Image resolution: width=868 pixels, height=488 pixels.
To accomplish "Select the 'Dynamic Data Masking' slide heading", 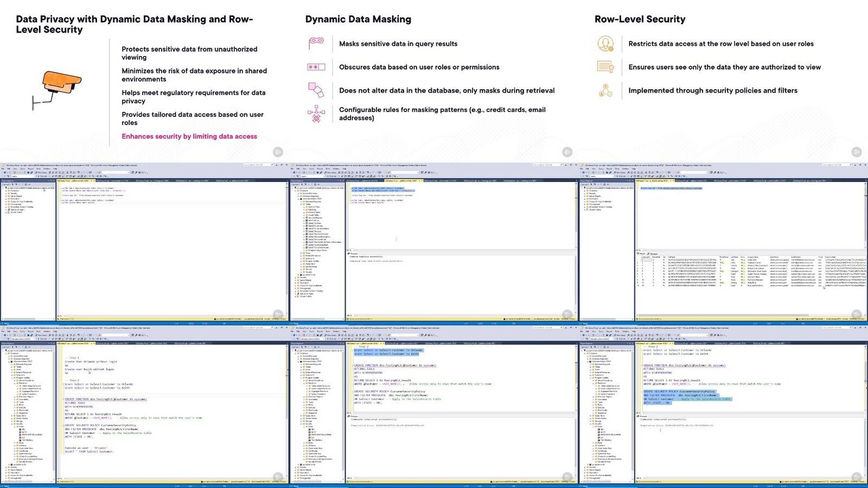I will pos(358,19).
